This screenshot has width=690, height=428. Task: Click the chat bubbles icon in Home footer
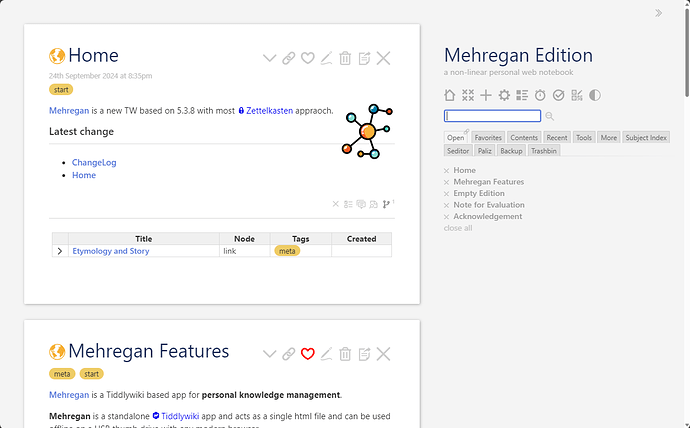click(x=374, y=204)
